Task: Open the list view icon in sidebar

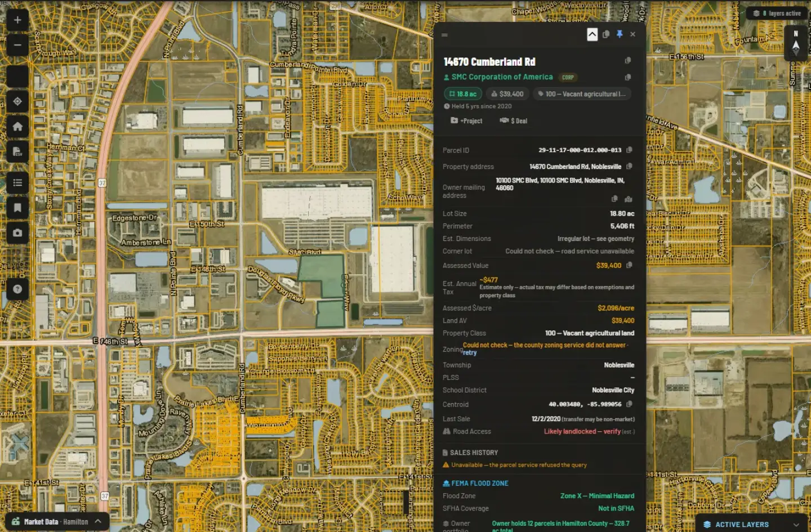Action: (17, 182)
